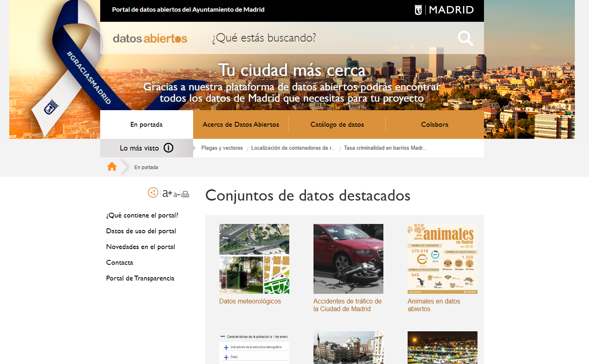Open the red car traffic accidents thumbnail
Viewport: 589px width, 364px height.
click(348, 259)
